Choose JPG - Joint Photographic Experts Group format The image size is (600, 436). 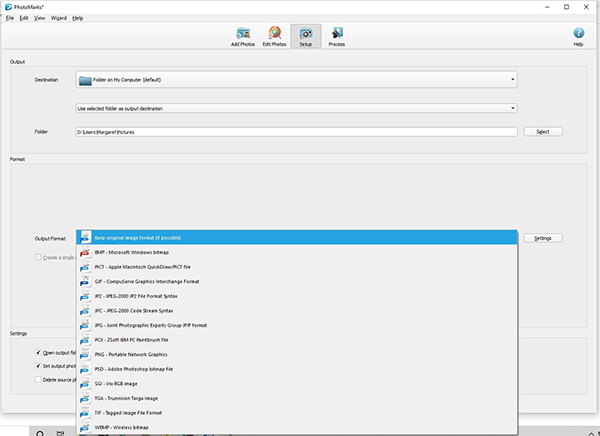pos(297,325)
